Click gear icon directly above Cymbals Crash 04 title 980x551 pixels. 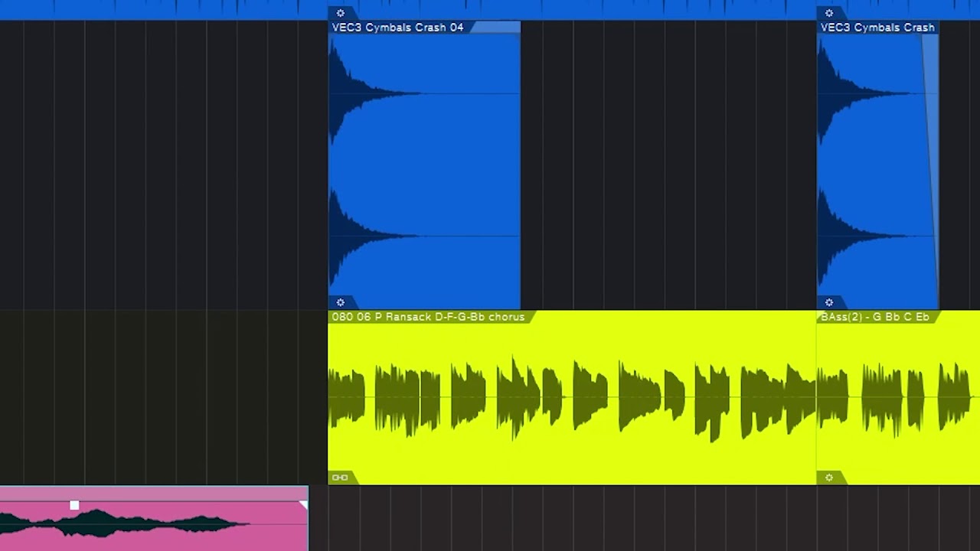point(341,13)
